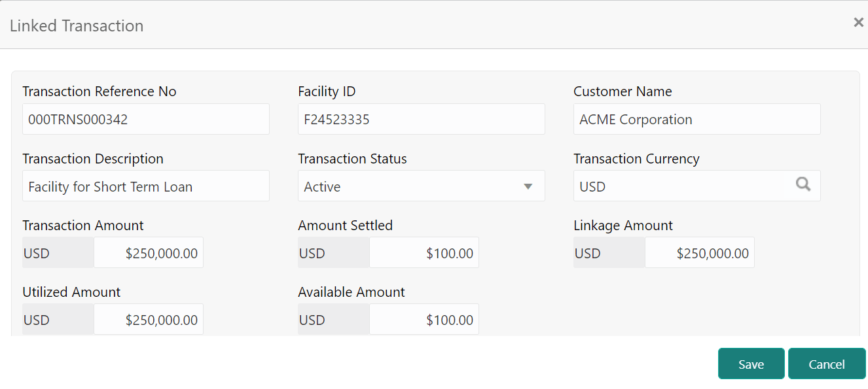Click the Linked Transaction dialog title

click(77, 25)
